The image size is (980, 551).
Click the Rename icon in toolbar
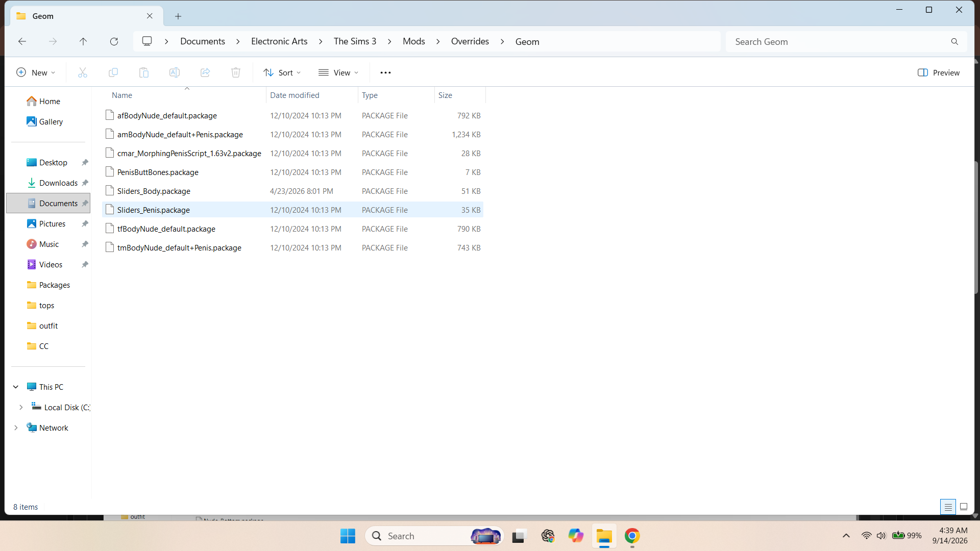click(x=175, y=72)
